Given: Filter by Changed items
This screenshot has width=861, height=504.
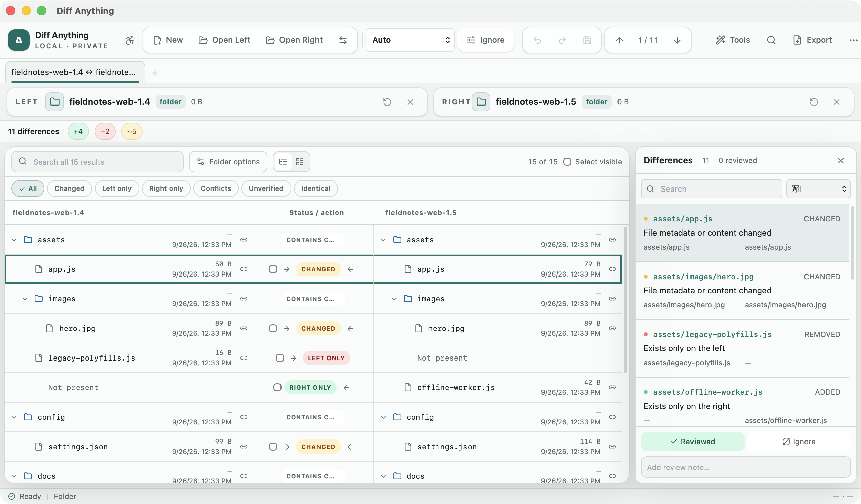Looking at the screenshot, I should [x=69, y=188].
